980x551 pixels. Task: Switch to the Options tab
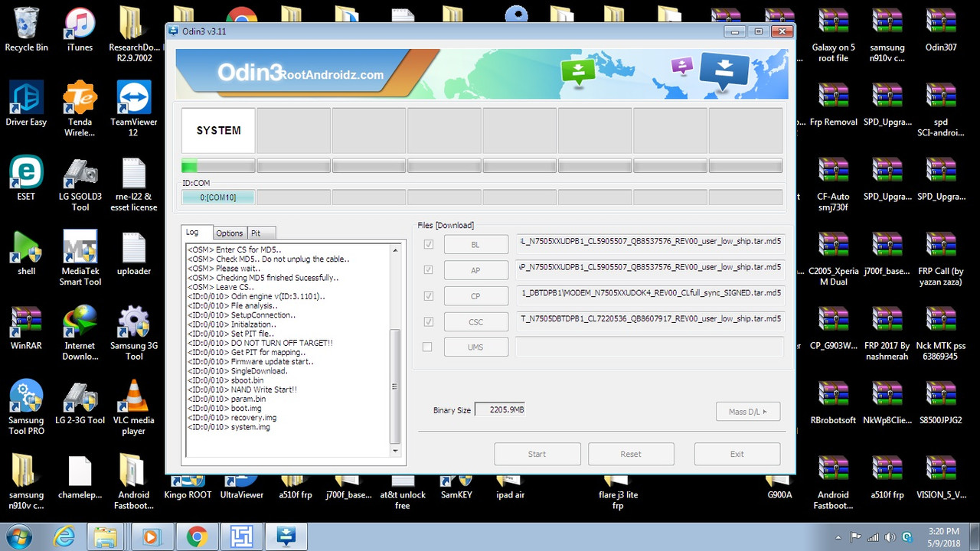tap(230, 233)
